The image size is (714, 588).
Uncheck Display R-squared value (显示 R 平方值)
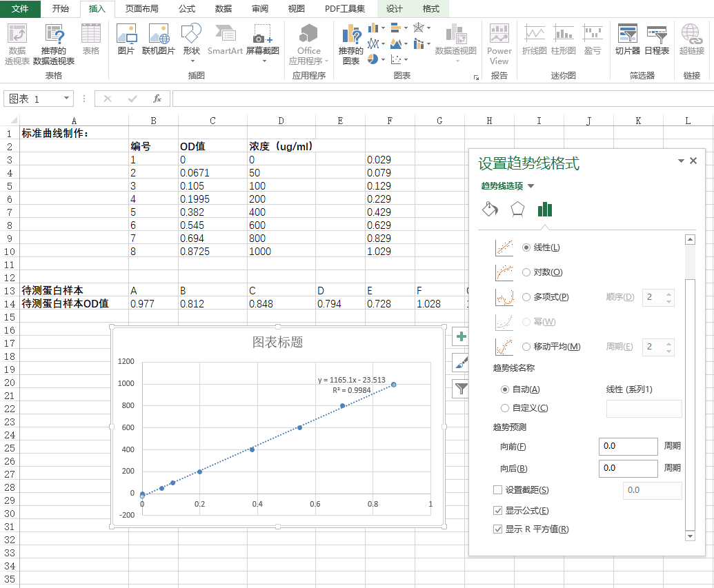(x=498, y=529)
